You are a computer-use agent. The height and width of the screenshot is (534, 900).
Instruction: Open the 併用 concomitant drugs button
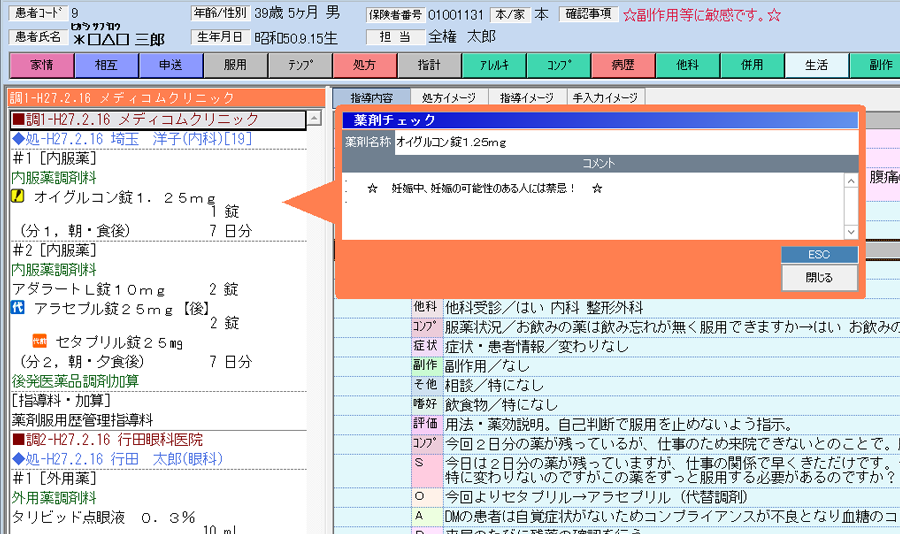pos(752,65)
